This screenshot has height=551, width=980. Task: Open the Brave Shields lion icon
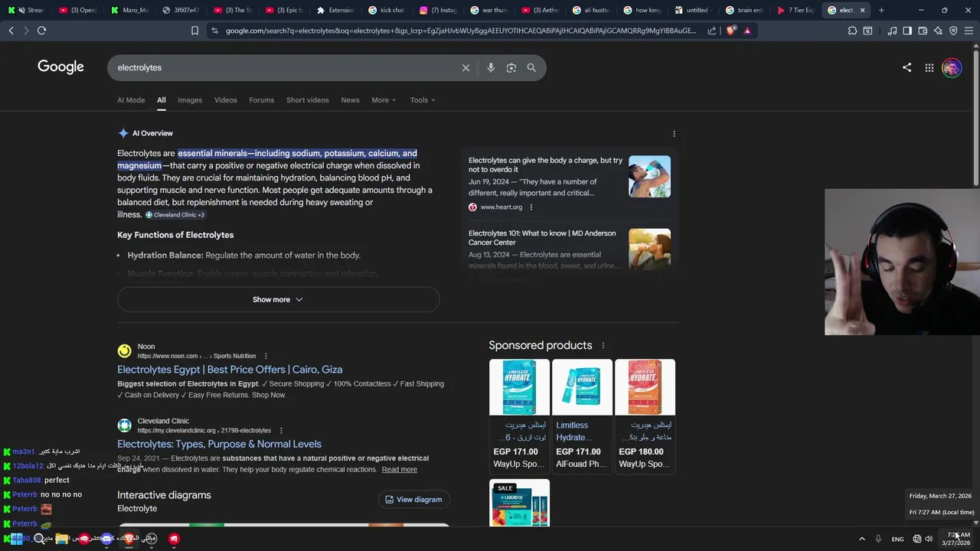[x=730, y=31]
